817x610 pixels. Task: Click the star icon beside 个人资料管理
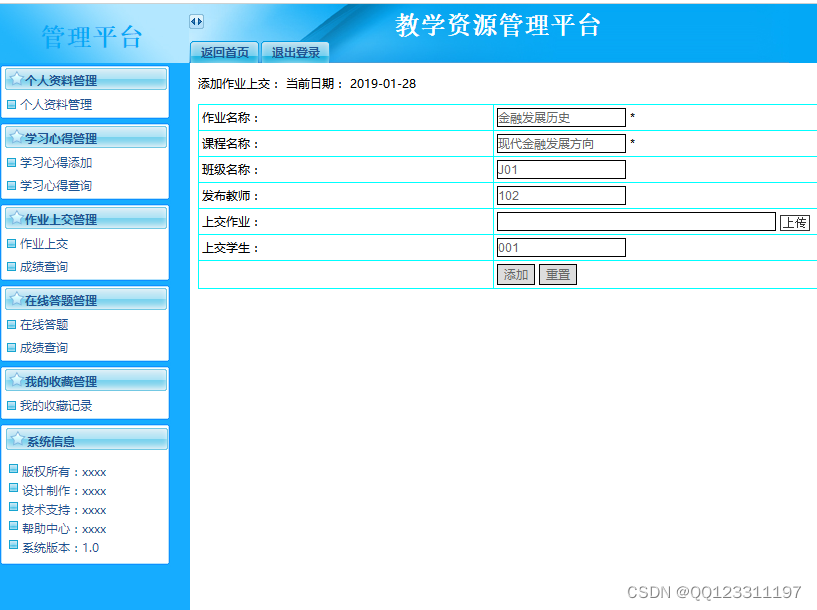[x=17, y=79]
